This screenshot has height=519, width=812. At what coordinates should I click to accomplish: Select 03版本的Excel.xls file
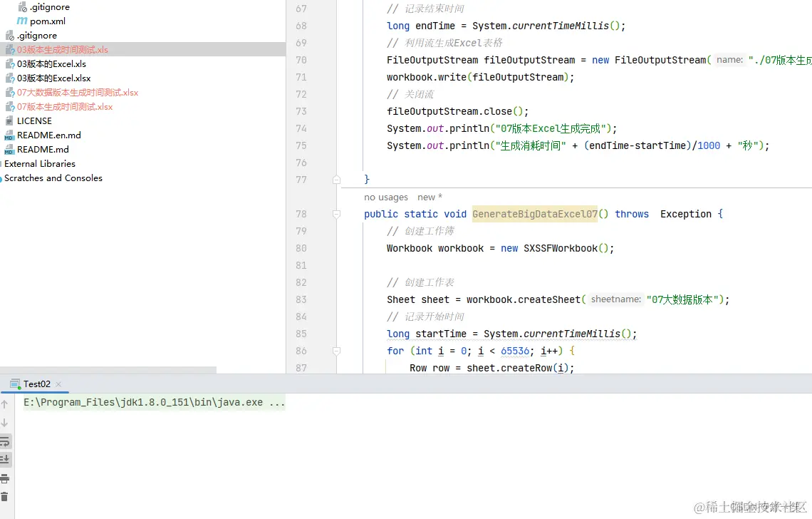(x=51, y=64)
